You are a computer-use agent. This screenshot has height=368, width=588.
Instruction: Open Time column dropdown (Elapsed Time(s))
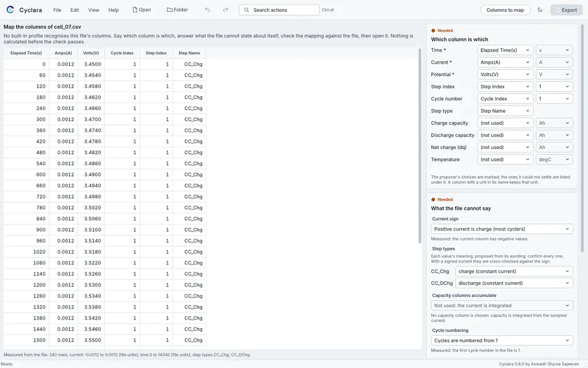click(x=505, y=50)
